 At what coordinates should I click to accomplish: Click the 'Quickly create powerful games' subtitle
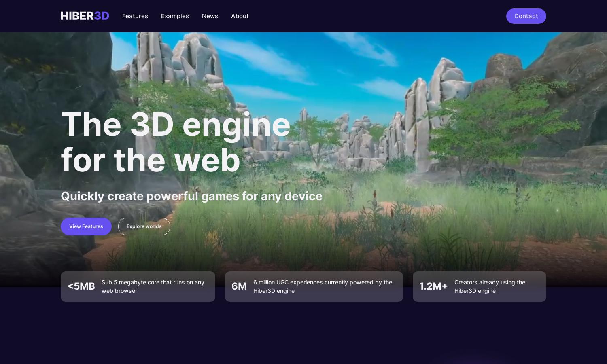point(191,196)
